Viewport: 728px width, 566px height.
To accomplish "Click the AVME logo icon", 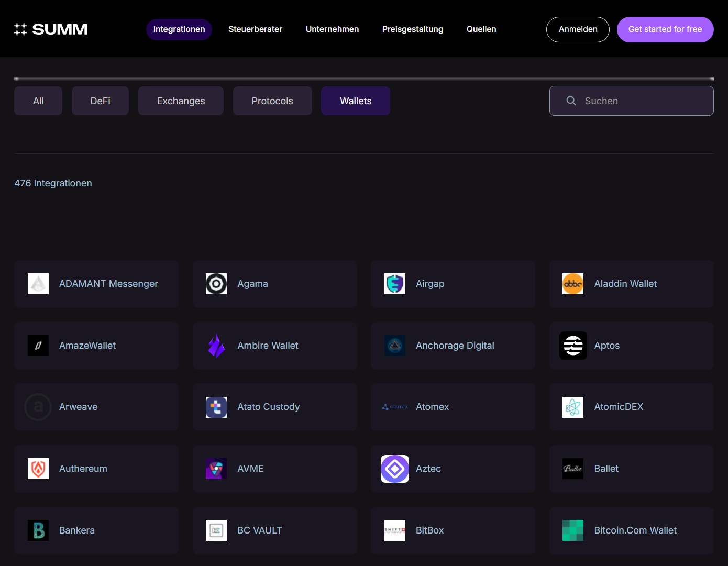I will point(216,469).
